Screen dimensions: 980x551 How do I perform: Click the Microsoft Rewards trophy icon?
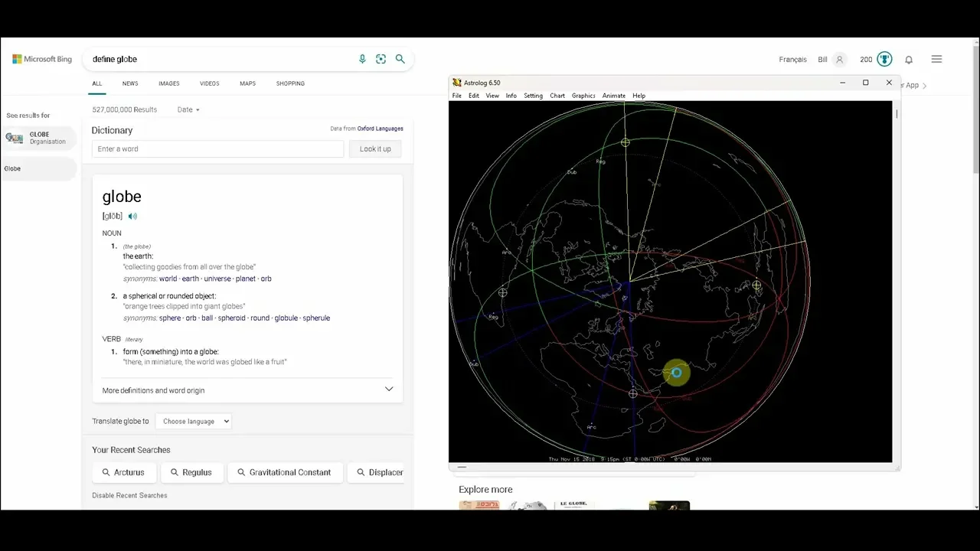tap(884, 59)
